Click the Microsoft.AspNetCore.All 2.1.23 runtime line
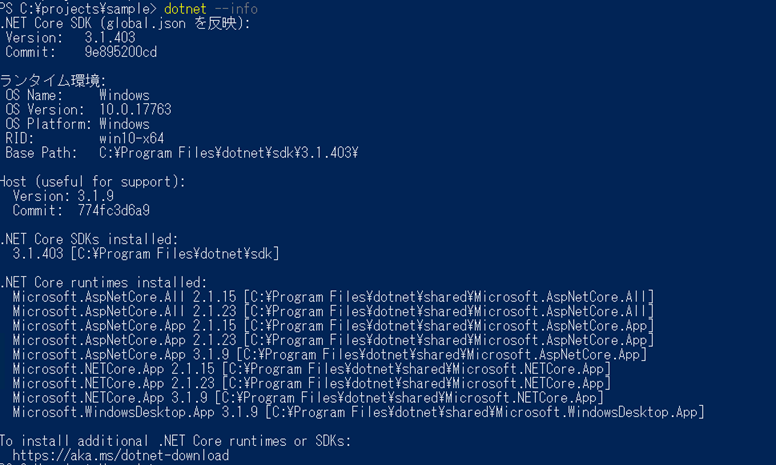 point(334,311)
